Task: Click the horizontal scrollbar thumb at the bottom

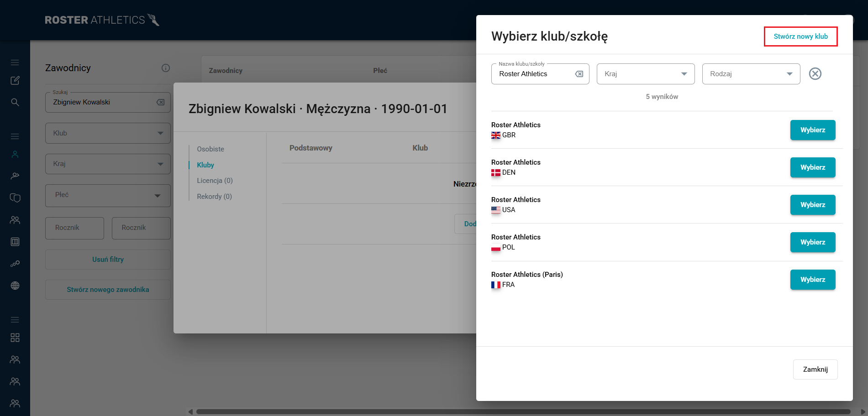Action: coord(523,412)
